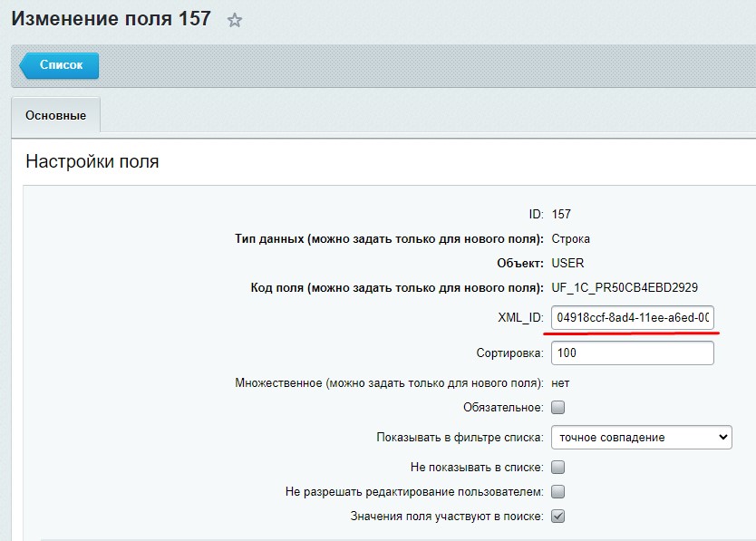756x541 pixels.
Task: Click the star icon to favorite this page
Action: click(234, 18)
